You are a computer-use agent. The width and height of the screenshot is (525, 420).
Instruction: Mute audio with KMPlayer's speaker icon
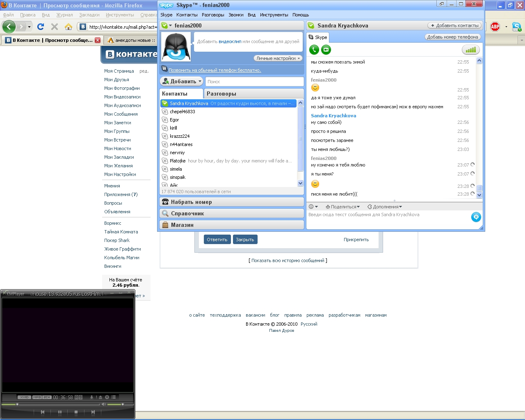click(x=104, y=404)
